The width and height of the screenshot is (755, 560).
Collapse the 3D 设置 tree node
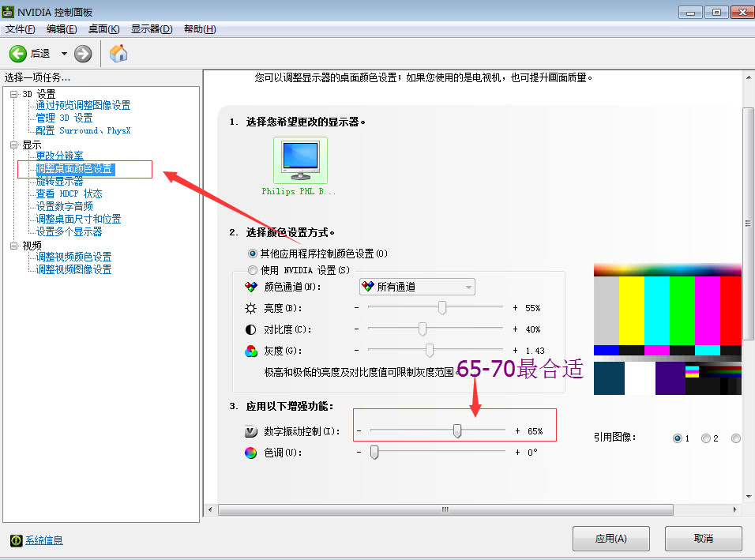pyautogui.click(x=13, y=92)
